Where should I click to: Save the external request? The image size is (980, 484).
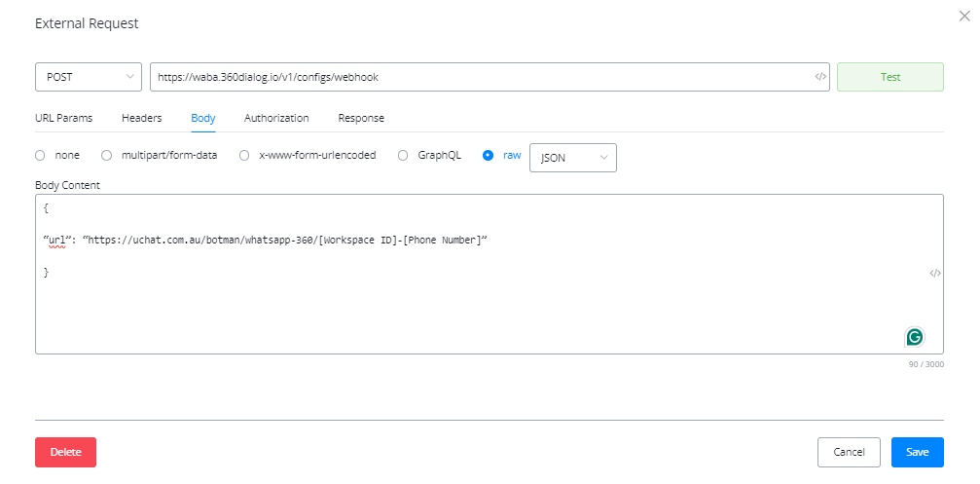(917, 452)
